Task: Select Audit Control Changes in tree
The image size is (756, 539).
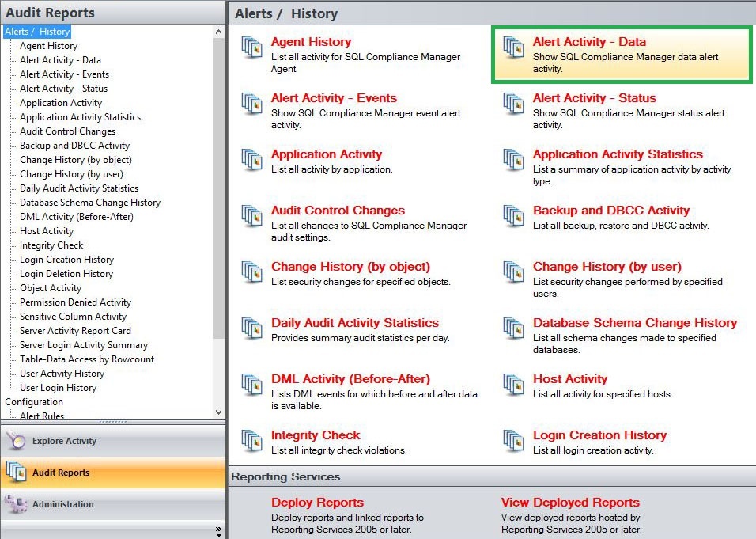Action: click(67, 131)
